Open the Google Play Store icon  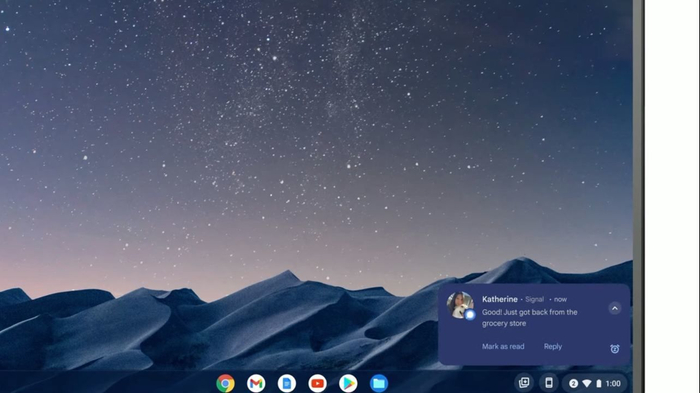coord(348,383)
